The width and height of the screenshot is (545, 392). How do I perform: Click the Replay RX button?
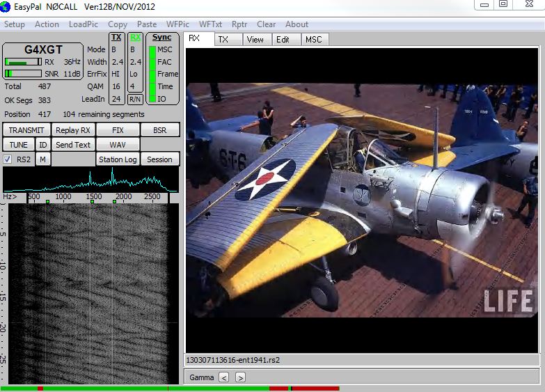pos(73,130)
